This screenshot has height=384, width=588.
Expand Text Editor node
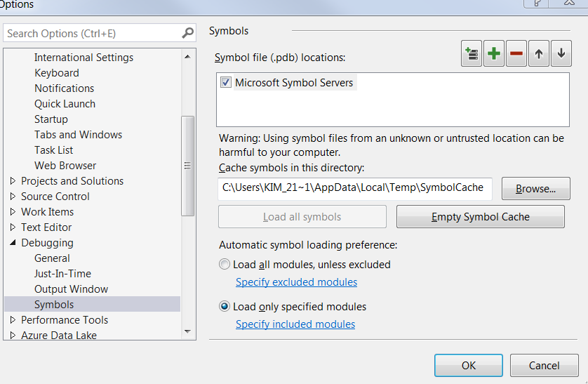13,227
